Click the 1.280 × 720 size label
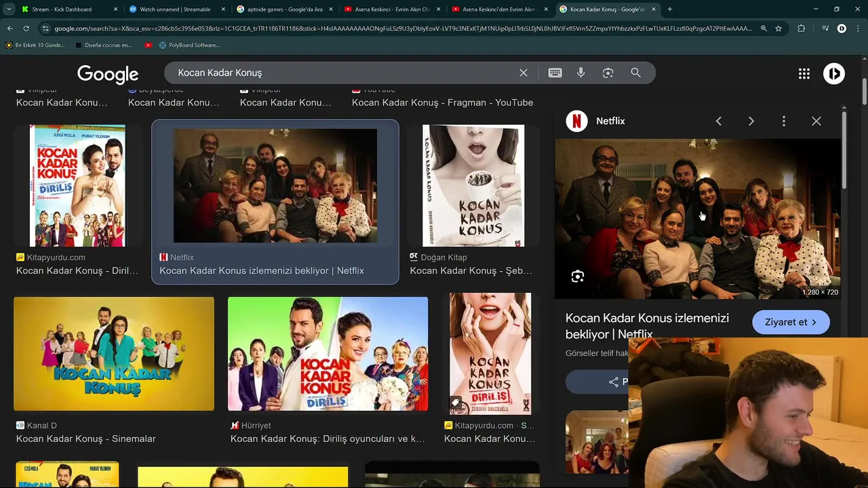 pyautogui.click(x=821, y=292)
